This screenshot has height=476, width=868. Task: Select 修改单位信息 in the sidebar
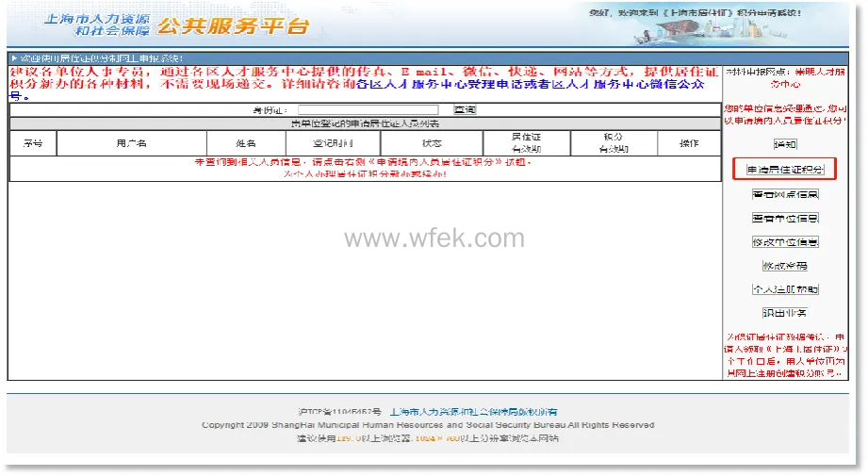click(784, 242)
